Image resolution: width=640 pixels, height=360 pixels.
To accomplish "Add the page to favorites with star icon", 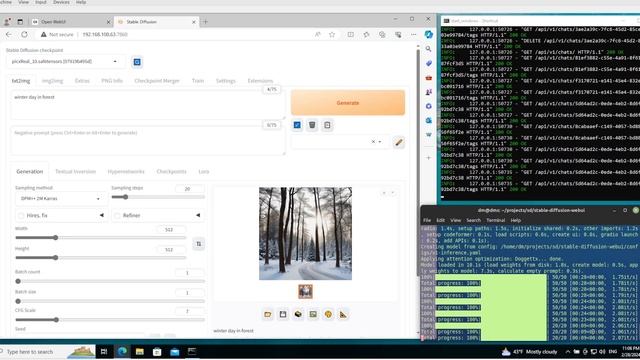I will pyautogui.click(x=332, y=35).
